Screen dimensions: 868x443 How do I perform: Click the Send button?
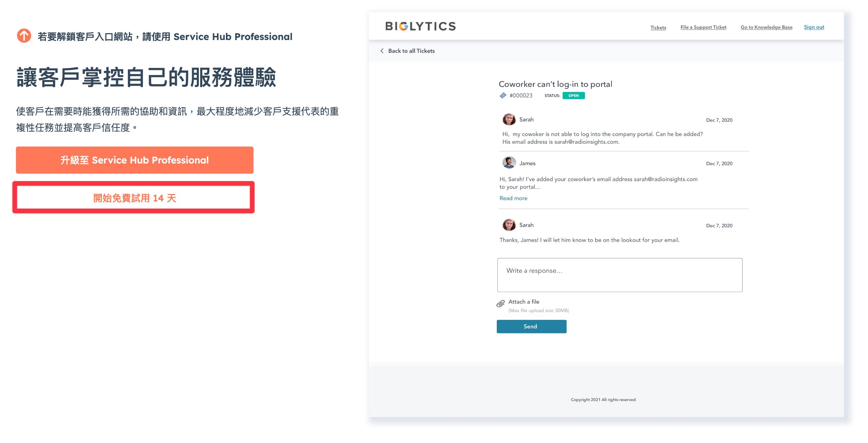[x=531, y=326]
